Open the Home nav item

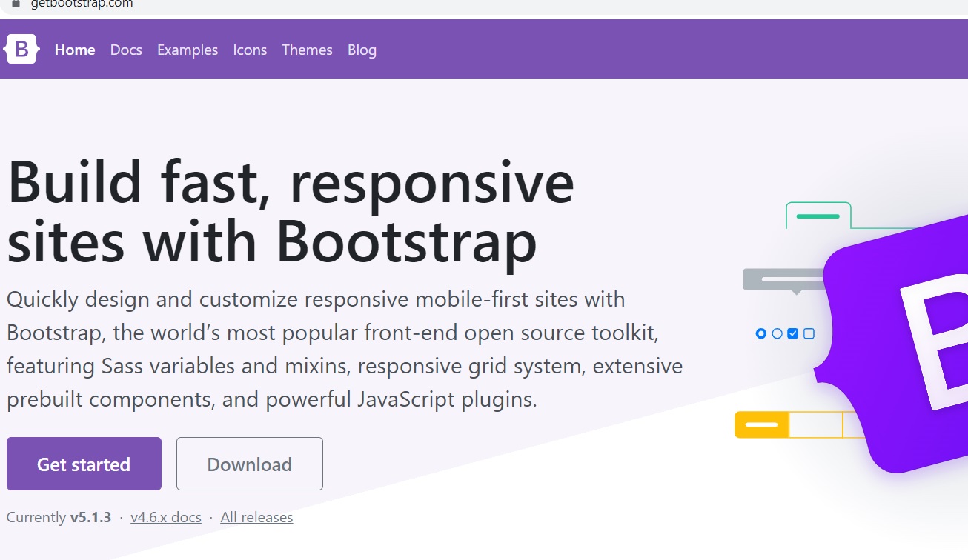coord(75,50)
